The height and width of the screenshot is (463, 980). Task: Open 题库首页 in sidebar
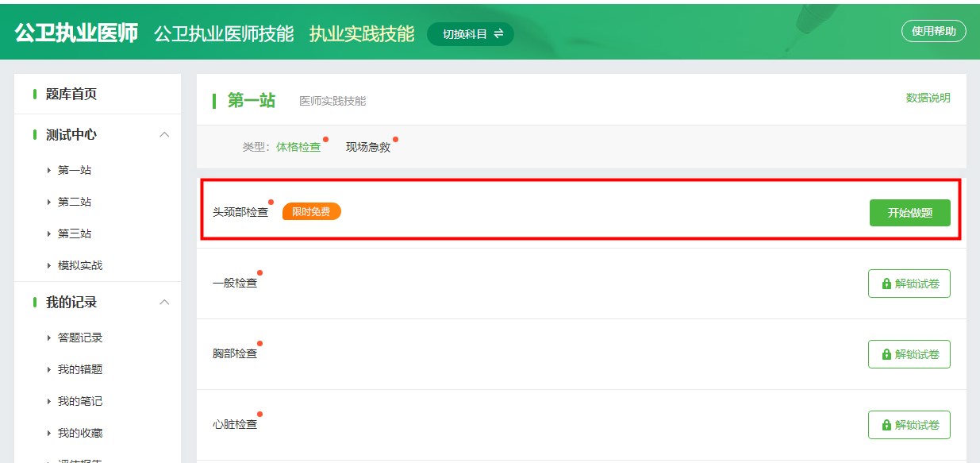[71, 94]
